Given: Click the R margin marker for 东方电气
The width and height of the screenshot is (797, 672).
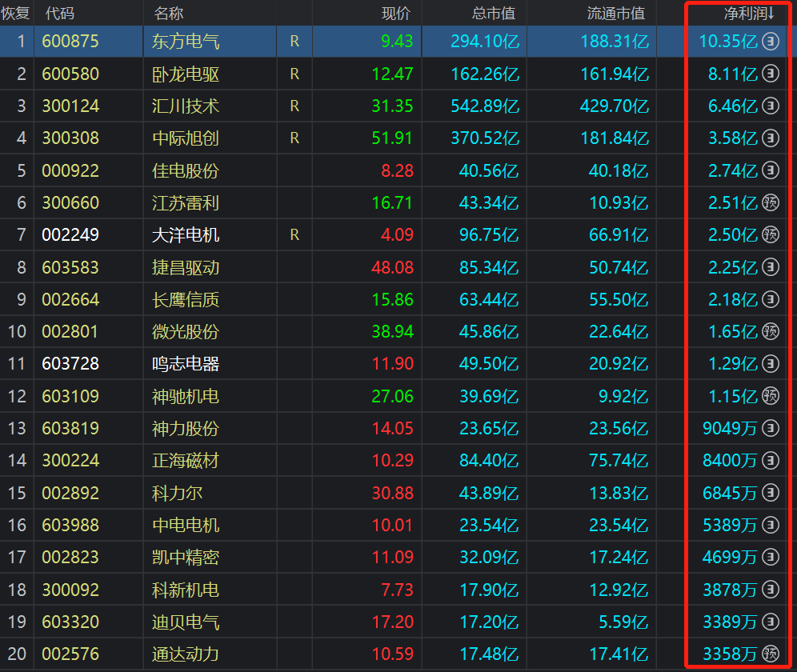Looking at the screenshot, I should pos(294,41).
